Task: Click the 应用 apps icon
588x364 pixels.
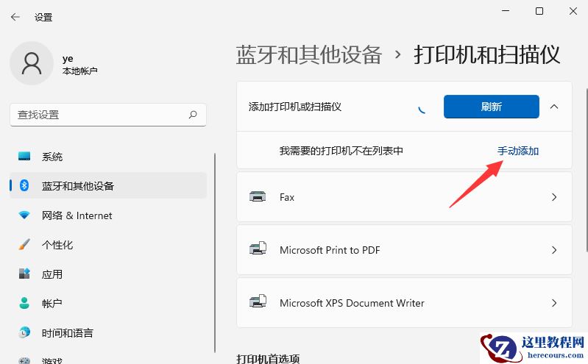Action: coord(24,274)
